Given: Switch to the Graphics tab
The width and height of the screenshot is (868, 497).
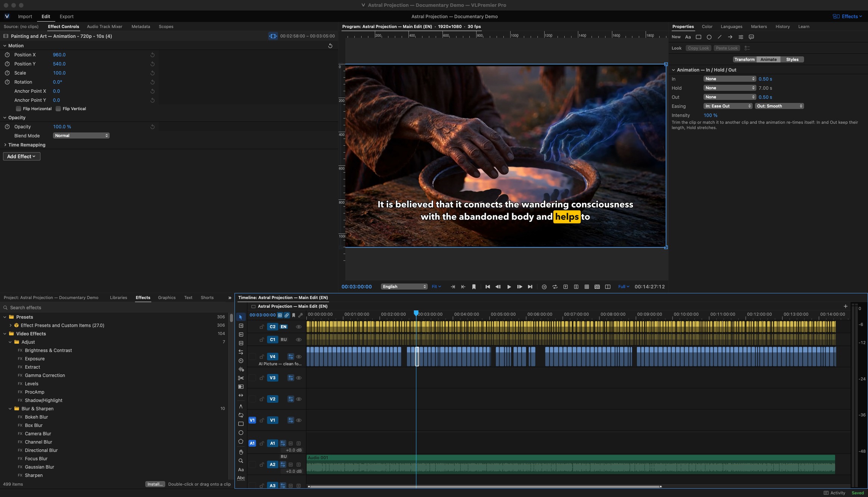Looking at the screenshot, I should [167, 298].
